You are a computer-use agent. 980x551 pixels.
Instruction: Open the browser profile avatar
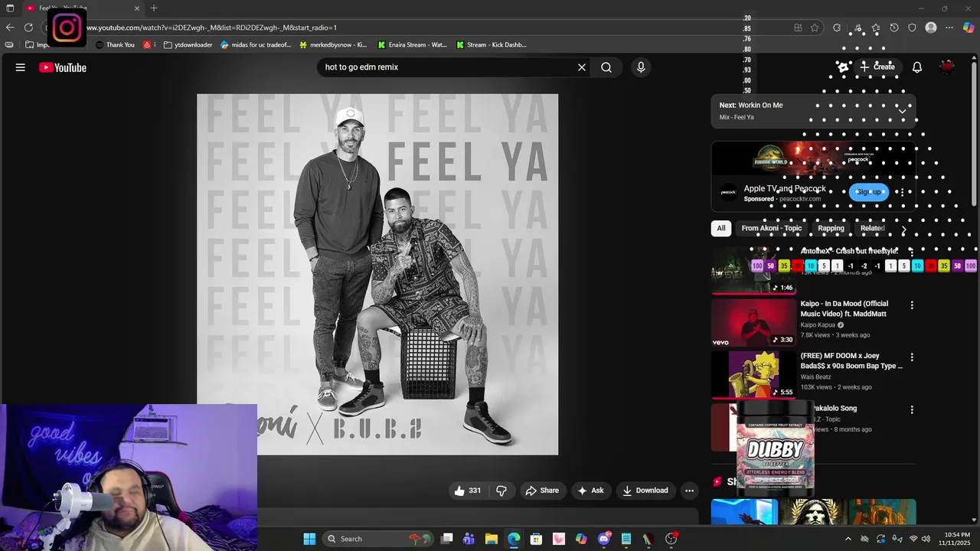tap(931, 28)
